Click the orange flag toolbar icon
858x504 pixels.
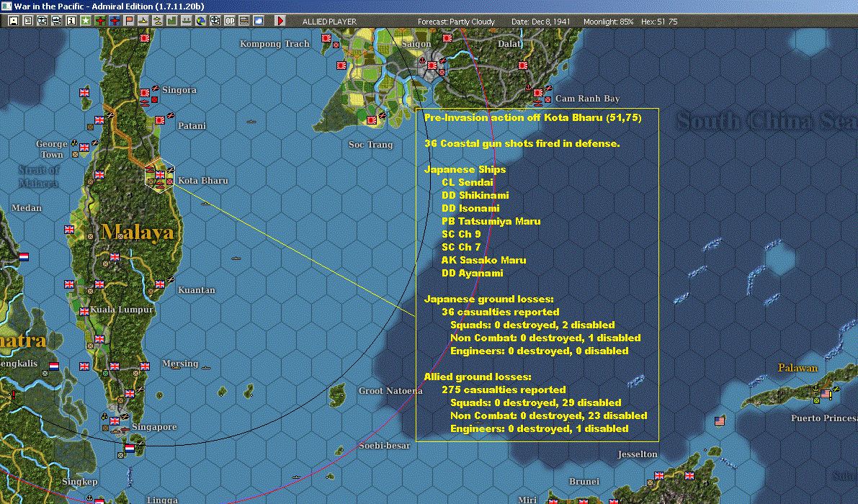(x=128, y=21)
